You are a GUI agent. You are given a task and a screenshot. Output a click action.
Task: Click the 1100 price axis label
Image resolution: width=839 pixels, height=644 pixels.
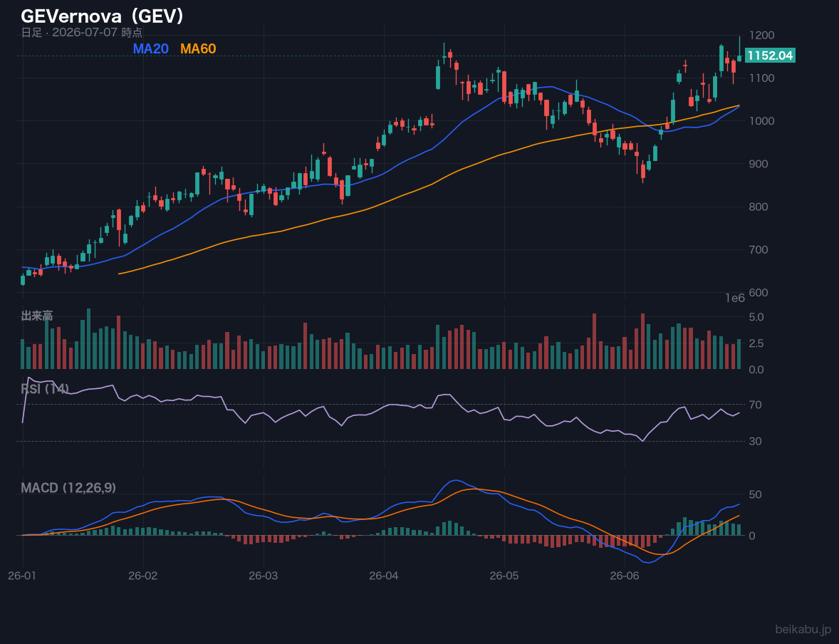[x=762, y=78]
